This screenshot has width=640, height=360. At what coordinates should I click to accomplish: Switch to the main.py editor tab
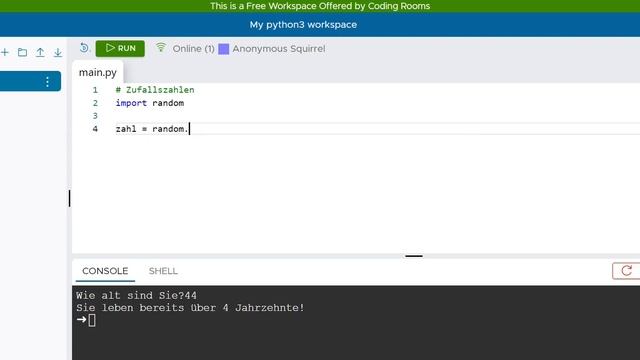(x=98, y=72)
